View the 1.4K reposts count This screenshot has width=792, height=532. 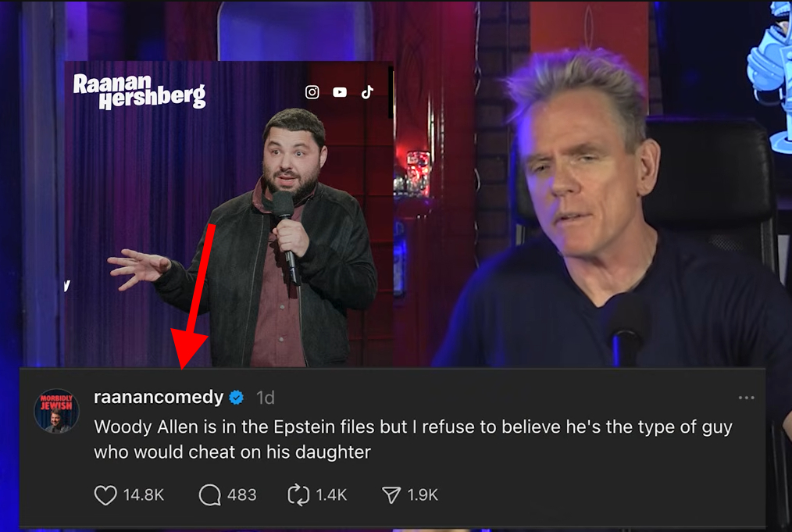[x=331, y=495]
